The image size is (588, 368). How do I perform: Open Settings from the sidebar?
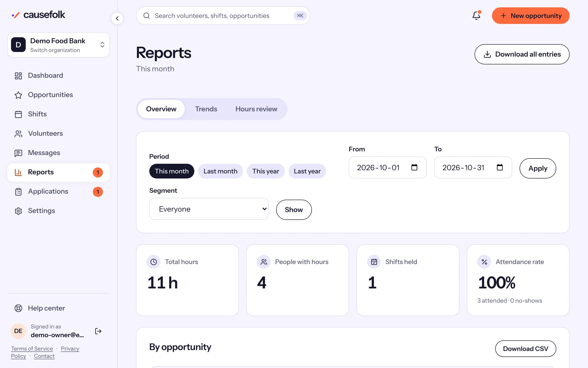(x=59, y=211)
